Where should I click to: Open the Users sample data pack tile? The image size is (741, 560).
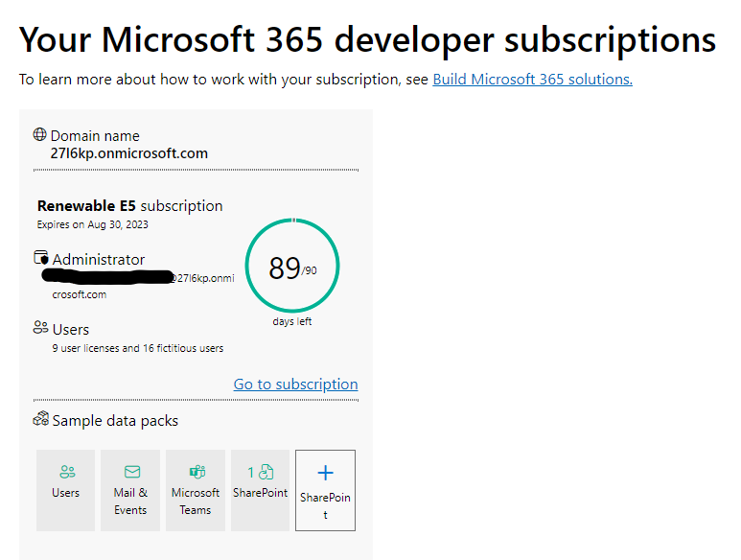click(66, 490)
